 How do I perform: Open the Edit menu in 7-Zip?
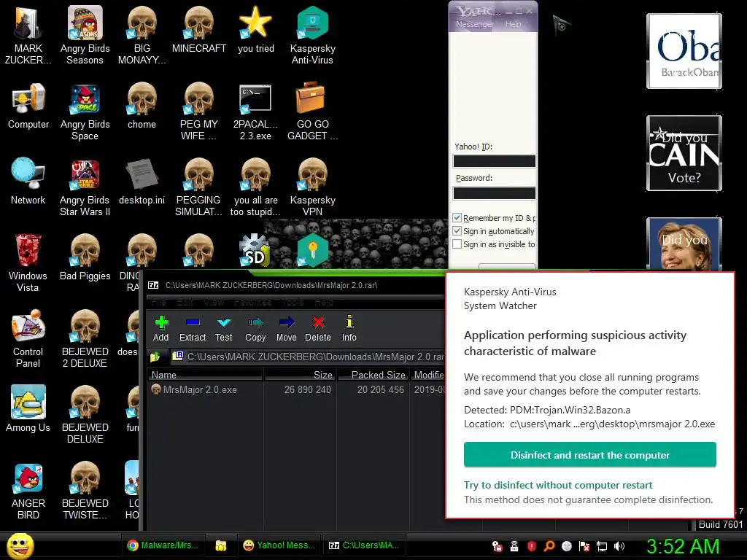185,303
